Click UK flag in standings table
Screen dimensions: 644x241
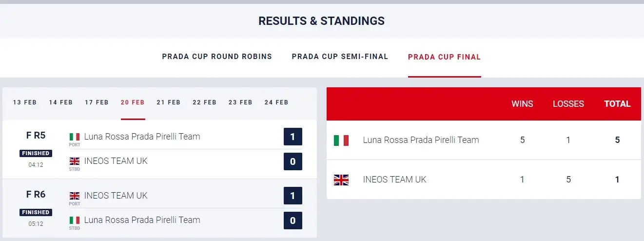tap(341, 180)
